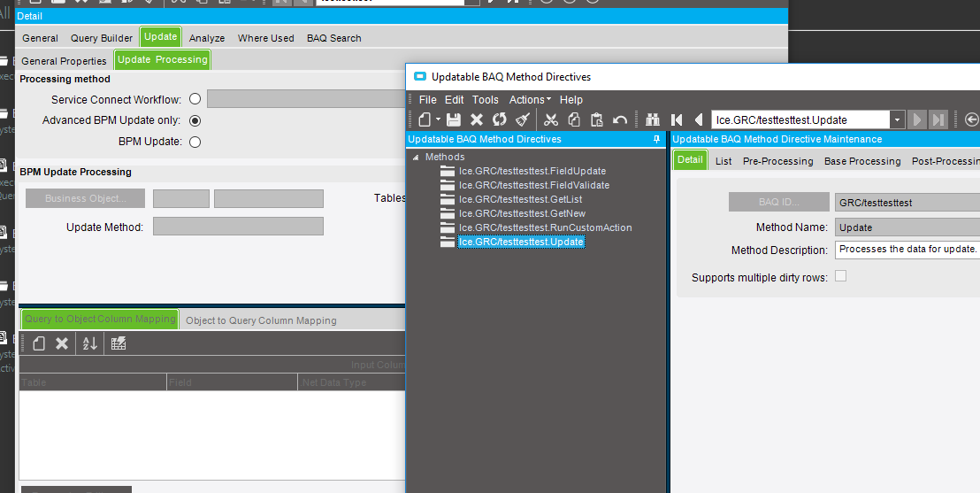Click the Delete X icon in column mapping toolbar
980x493 pixels.
pos(62,343)
